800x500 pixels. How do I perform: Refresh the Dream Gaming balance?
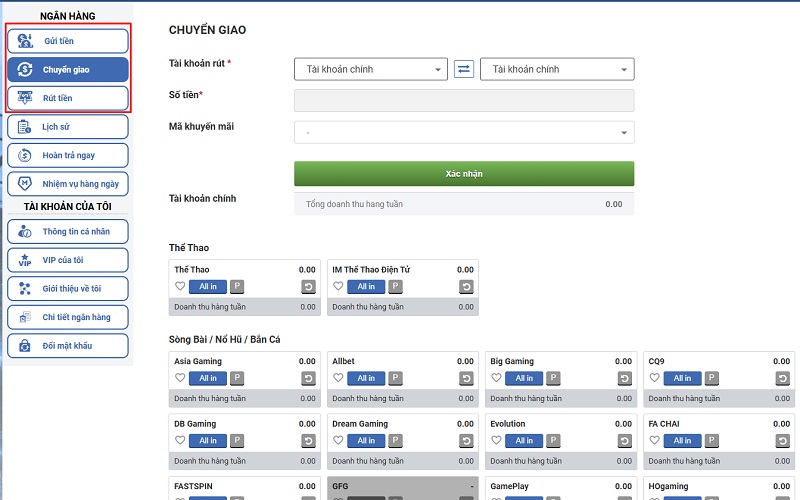[x=466, y=441]
